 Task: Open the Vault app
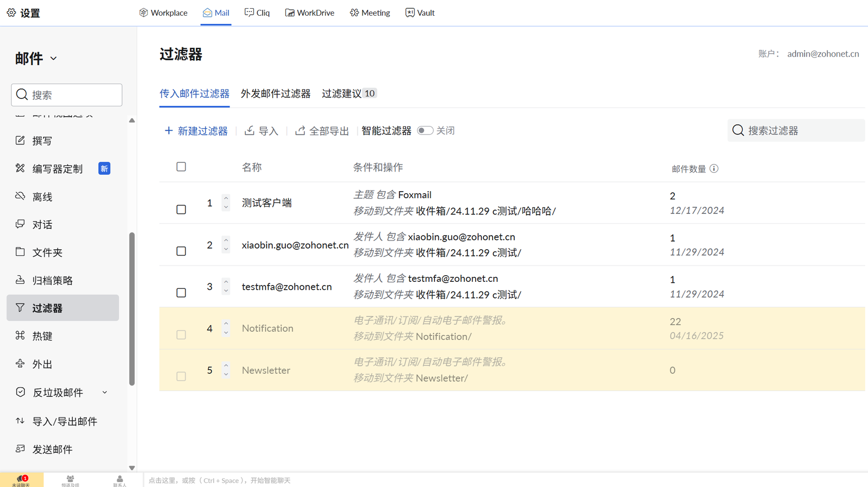coord(420,12)
